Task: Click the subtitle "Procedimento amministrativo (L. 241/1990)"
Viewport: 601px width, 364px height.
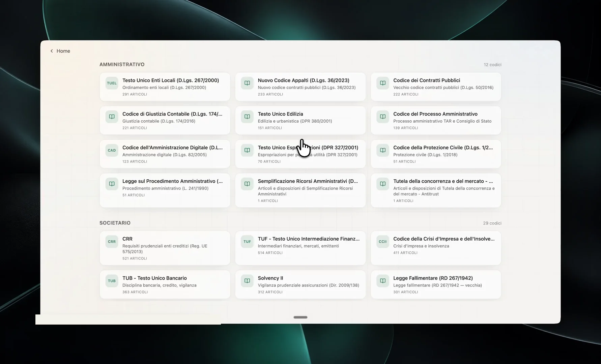Action: (165, 188)
